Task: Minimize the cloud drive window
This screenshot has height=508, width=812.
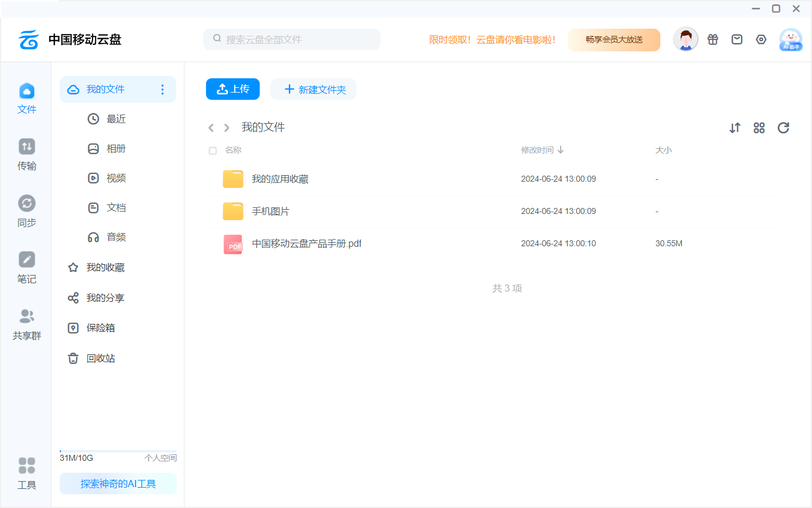Action: click(756, 8)
